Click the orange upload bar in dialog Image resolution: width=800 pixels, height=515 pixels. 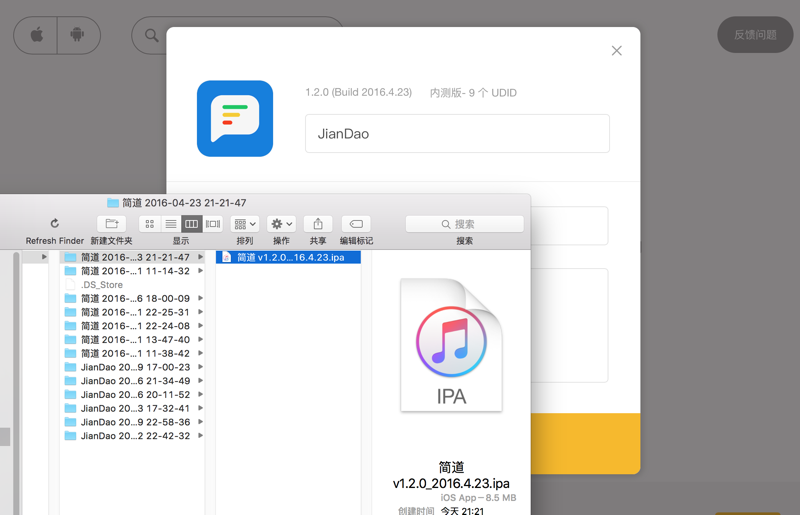[585, 444]
